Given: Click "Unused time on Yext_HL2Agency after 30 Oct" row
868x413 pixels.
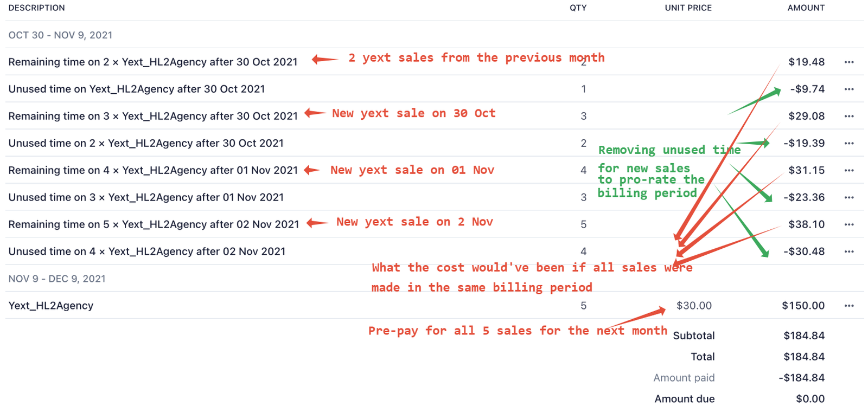Looking at the screenshot, I should pos(137,89).
